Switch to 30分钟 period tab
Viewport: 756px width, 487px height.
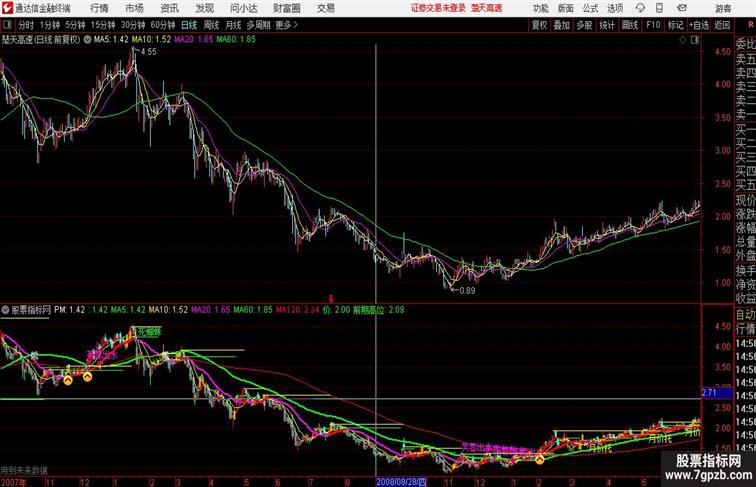pos(133,25)
